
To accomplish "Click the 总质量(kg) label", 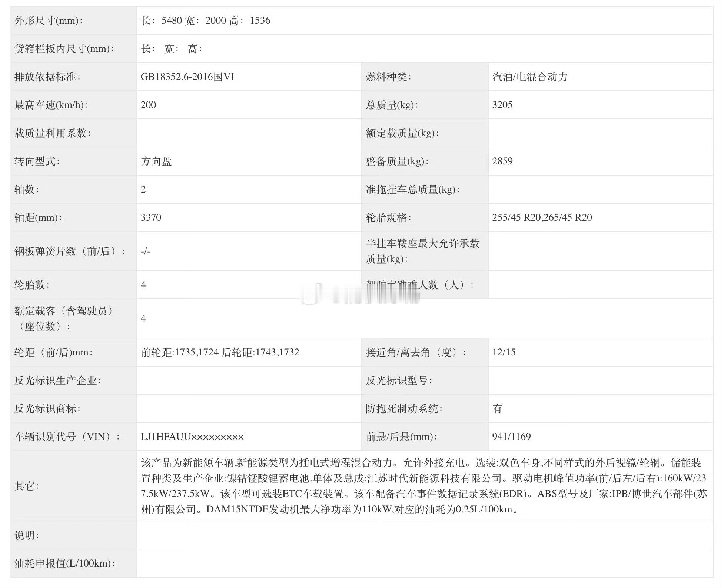I will click(x=392, y=105).
